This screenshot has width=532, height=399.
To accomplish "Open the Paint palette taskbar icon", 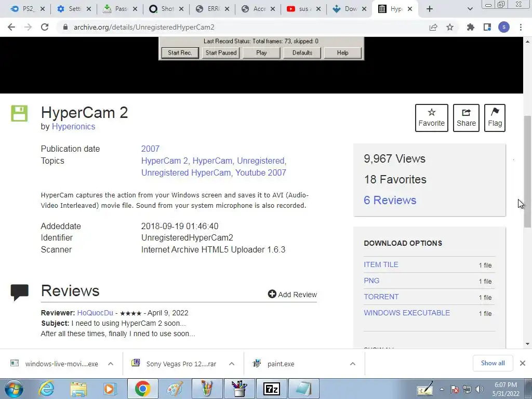I will (175, 389).
